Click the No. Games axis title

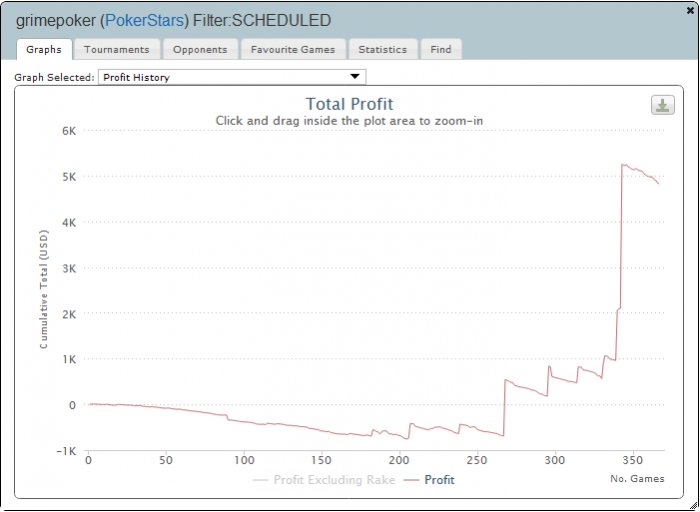(638, 479)
